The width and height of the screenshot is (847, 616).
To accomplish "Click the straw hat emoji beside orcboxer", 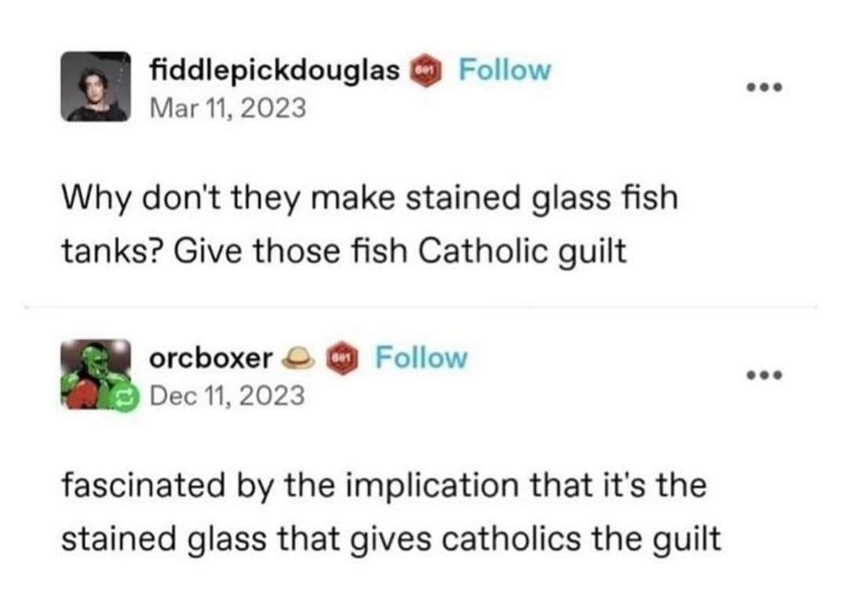I will [x=298, y=357].
